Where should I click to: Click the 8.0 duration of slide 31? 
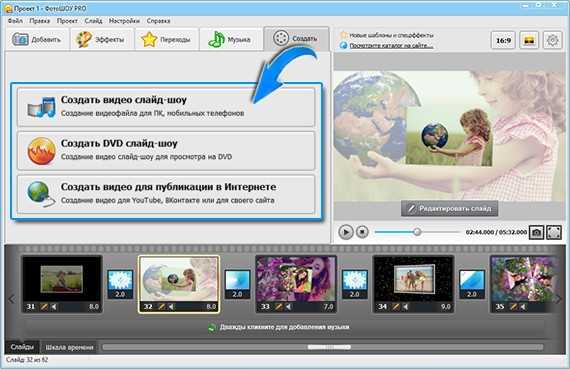point(94,307)
